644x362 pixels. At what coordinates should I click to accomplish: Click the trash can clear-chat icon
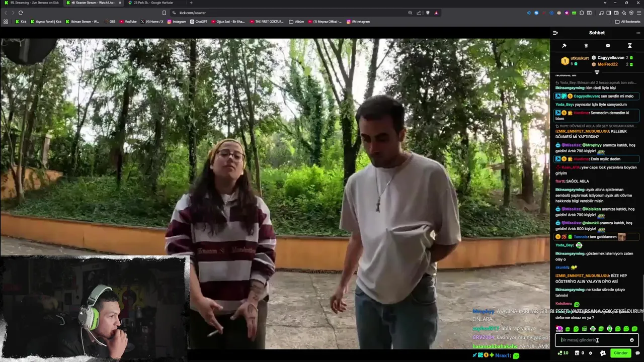(x=586, y=46)
